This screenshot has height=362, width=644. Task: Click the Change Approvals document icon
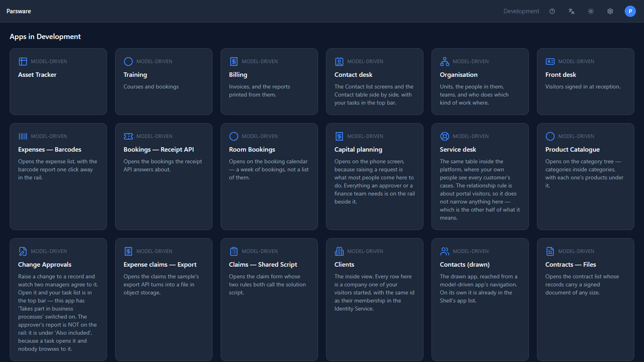(x=23, y=251)
